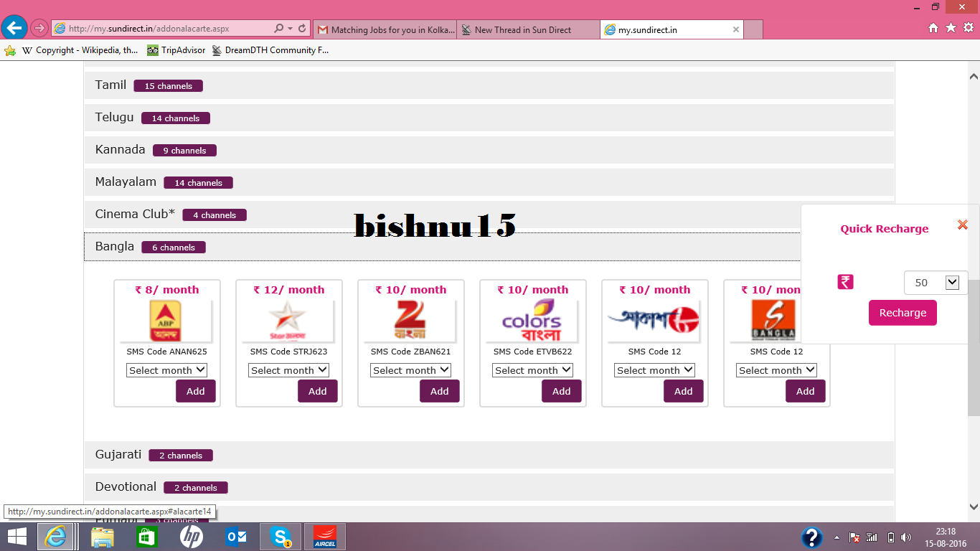Add the Sangeet Bangla channel
This screenshot has height=551, width=980.
[806, 391]
